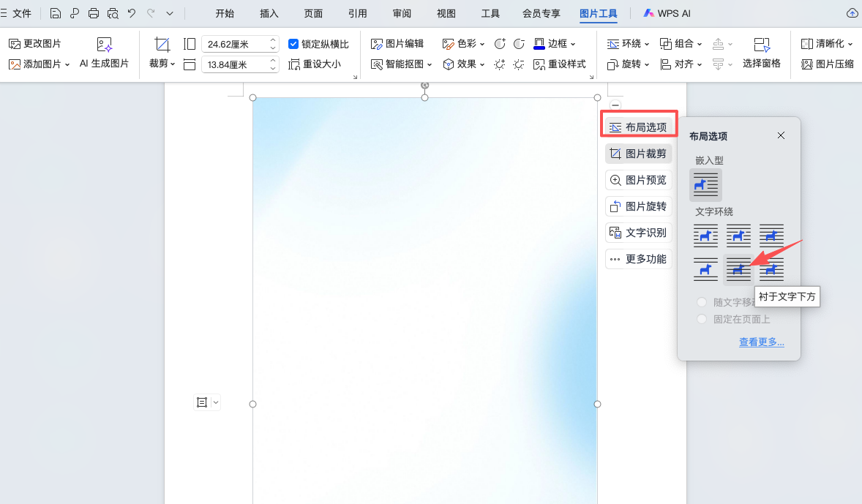
Task: Click Picture Preview (图片预览) button
Action: tap(639, 180)
